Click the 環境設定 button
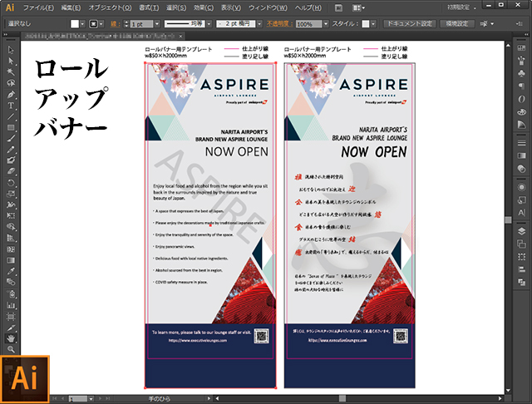 (457, 23)
